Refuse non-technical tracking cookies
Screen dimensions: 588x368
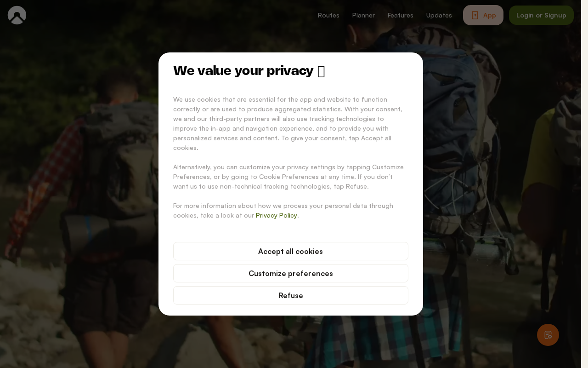(x=291, y=295)
